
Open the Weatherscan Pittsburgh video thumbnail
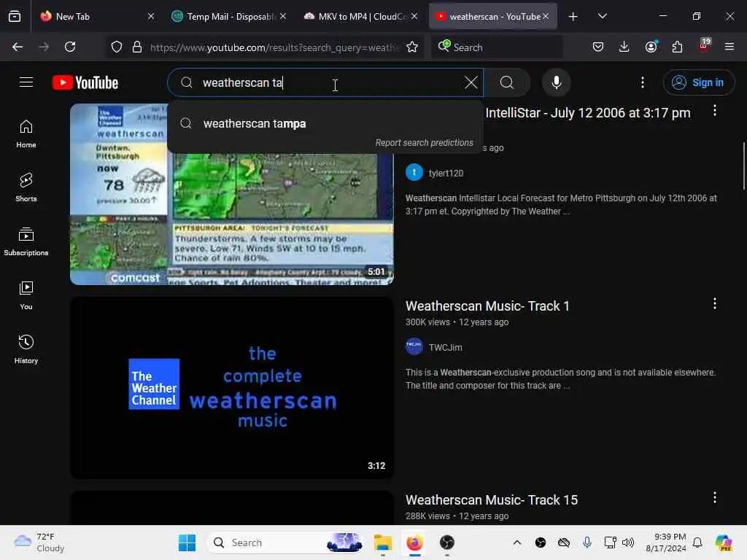(232, 194)
